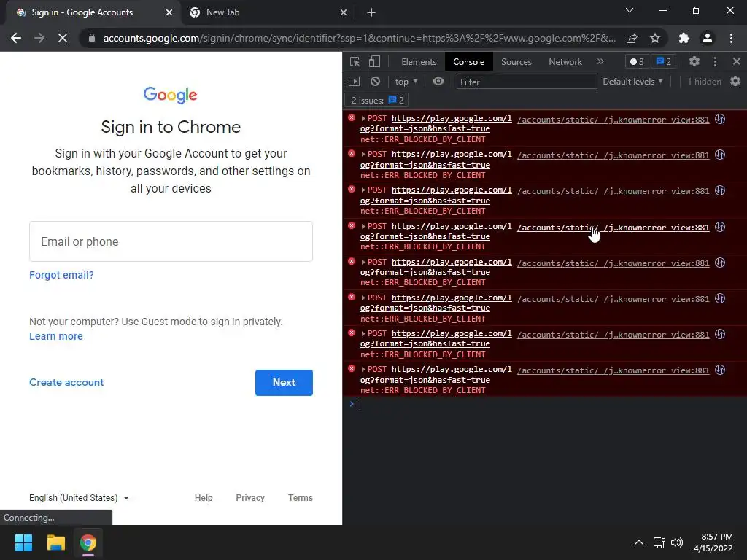Viewport: 747px width, 560px height.
Task: Click replay XHR icon on seventh error
Action: coord(720,334)
